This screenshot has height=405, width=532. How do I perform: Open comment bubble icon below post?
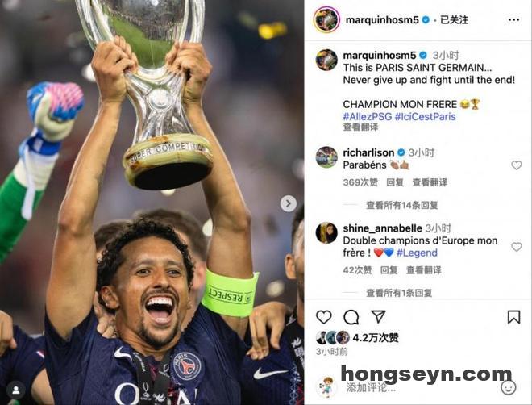(x=351, y=317)
